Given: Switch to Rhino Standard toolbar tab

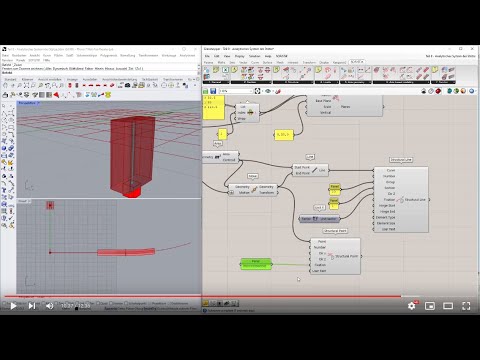Looking at the screenshot, I should pyautogui.click(x=10, y=79).
